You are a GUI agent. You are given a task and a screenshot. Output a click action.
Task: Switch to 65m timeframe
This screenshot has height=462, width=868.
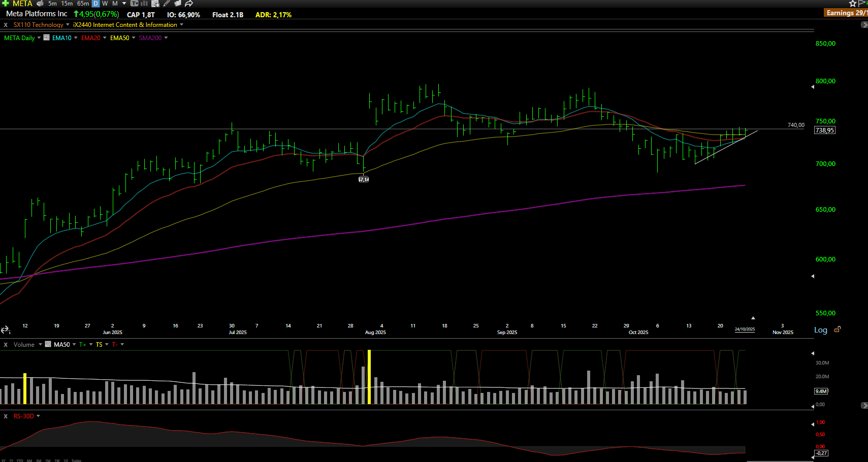click(x=83, y=3)
